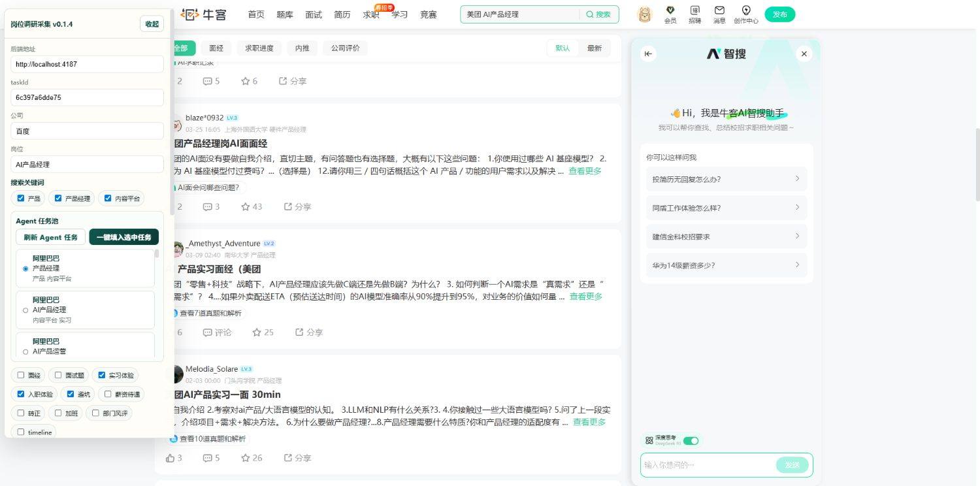Click the green 发布 publish button
The height and width of the screenshot is (486, 980).
(x=780, y=14)
